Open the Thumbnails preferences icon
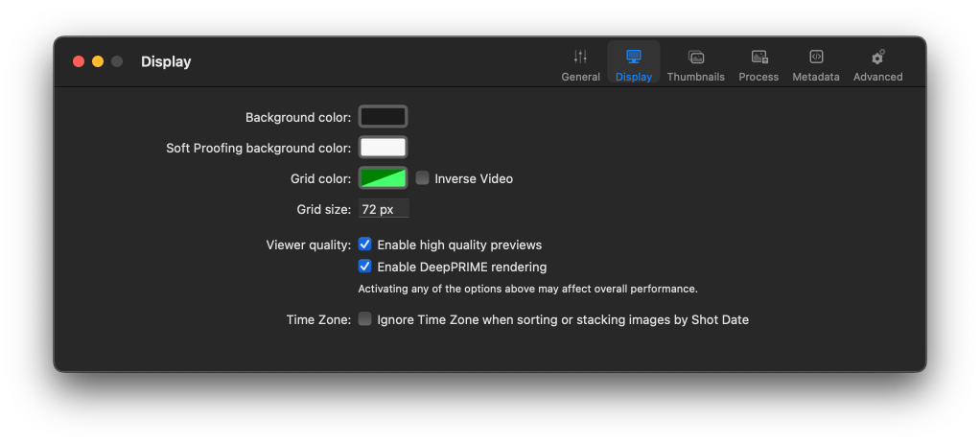Viewport: 980px width, 443px height. (x=696, y=57)
